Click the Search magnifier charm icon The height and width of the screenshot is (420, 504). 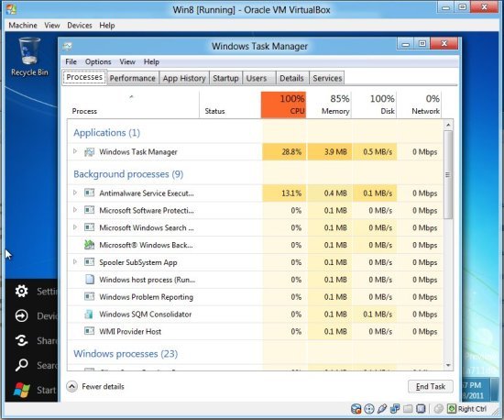point(22,365)
